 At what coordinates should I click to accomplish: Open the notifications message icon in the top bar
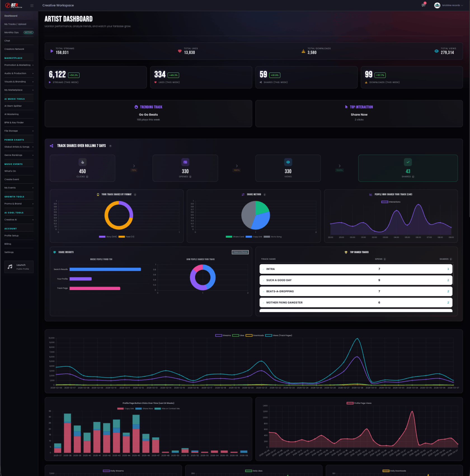[423, 5]
